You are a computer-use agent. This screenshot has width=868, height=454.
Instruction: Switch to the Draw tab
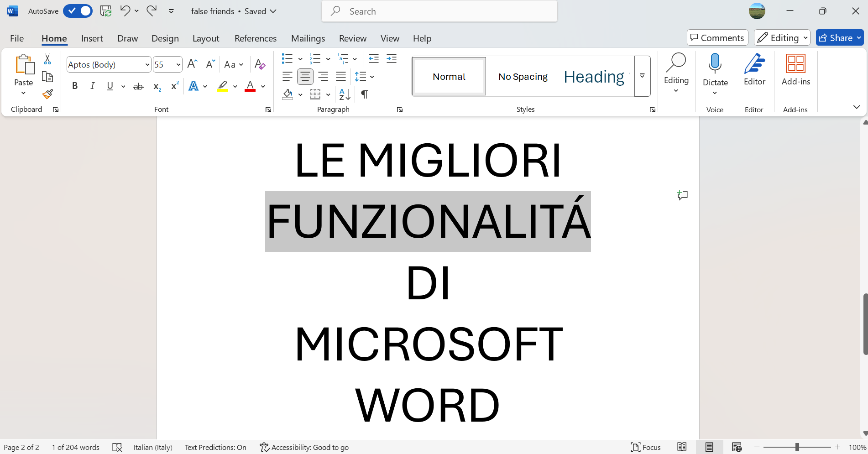click(127, 38)
